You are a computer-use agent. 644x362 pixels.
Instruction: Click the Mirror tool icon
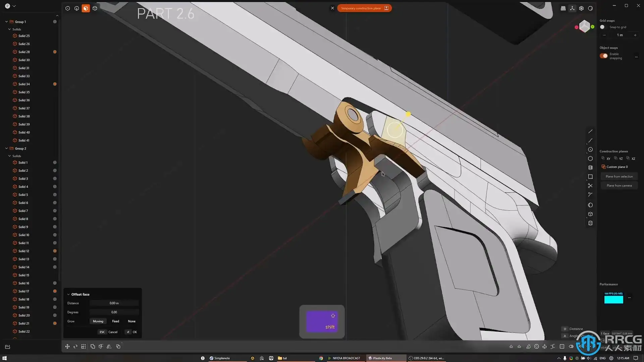pyautogui.click(x=109, y=346)
